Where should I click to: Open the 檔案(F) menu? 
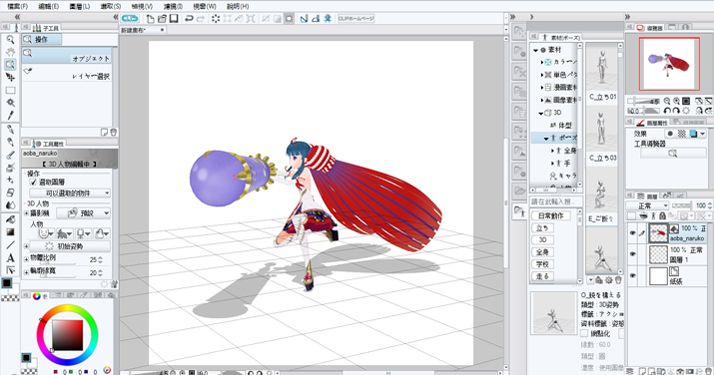18,6
